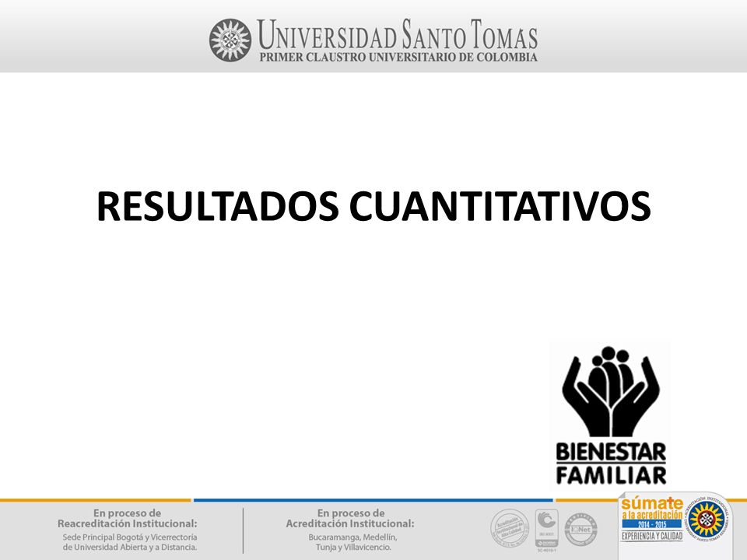Click 'de Universidad Abierta y a Distancia.' text

coord(130,547)
